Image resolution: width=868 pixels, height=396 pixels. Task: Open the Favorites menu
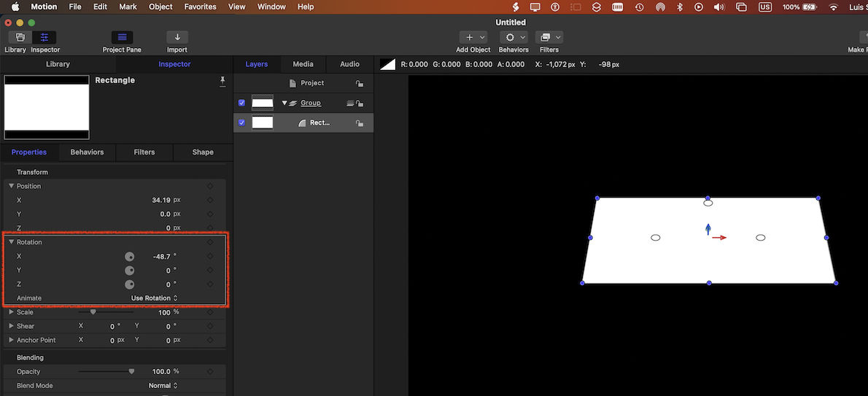tap(201, 7)
